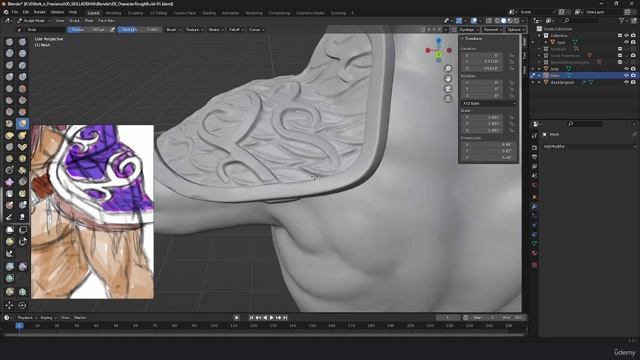Toggle Collection exclude checkbox in outliner
Viewport: 640px width, 360px height.
(620, 36)
